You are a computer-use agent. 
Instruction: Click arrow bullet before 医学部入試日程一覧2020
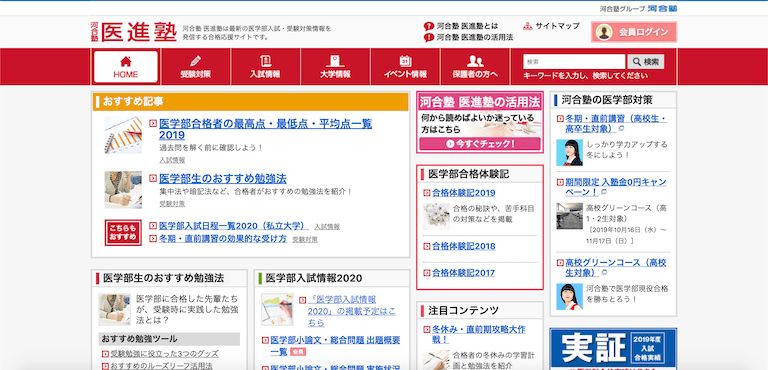(x=153, y=226)
